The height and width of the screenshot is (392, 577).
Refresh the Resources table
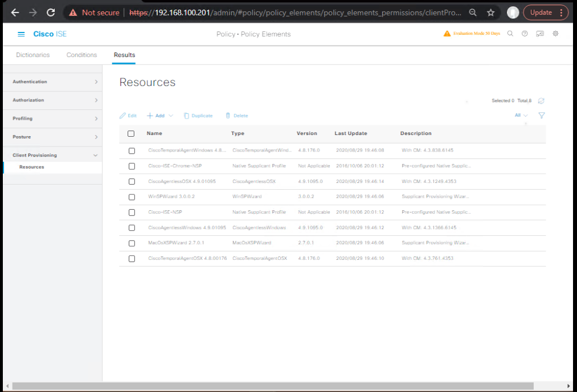click(541, 101)
